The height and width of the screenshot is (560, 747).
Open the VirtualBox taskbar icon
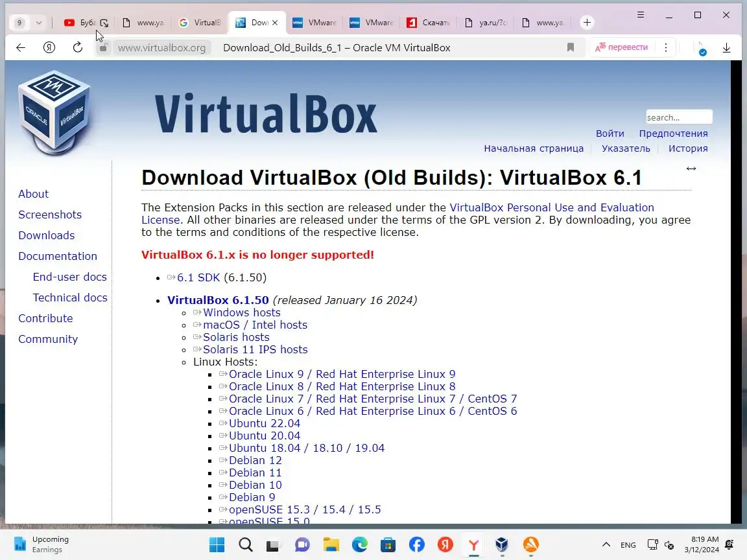[502, 544]
